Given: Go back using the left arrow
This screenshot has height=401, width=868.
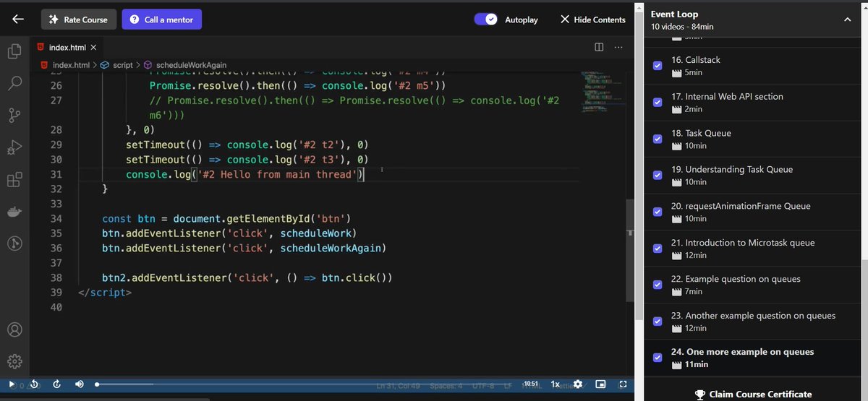Looking at the screenshot, I should [x=18, y=20].
